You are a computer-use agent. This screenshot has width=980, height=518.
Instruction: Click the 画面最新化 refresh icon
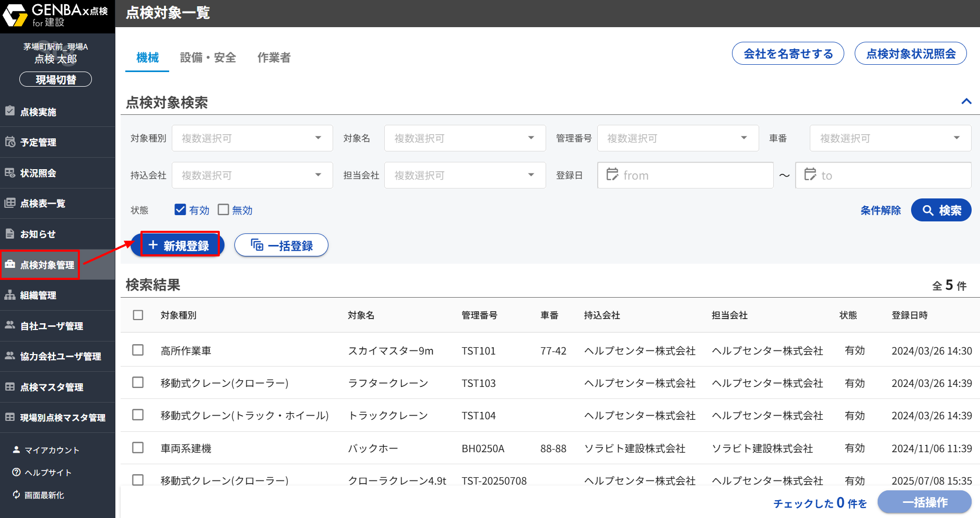tap(16, 495)
